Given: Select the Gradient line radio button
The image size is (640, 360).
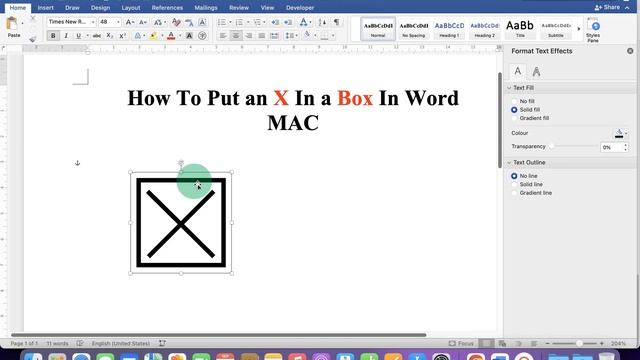Looking at the screenshot, I should 514,193.
